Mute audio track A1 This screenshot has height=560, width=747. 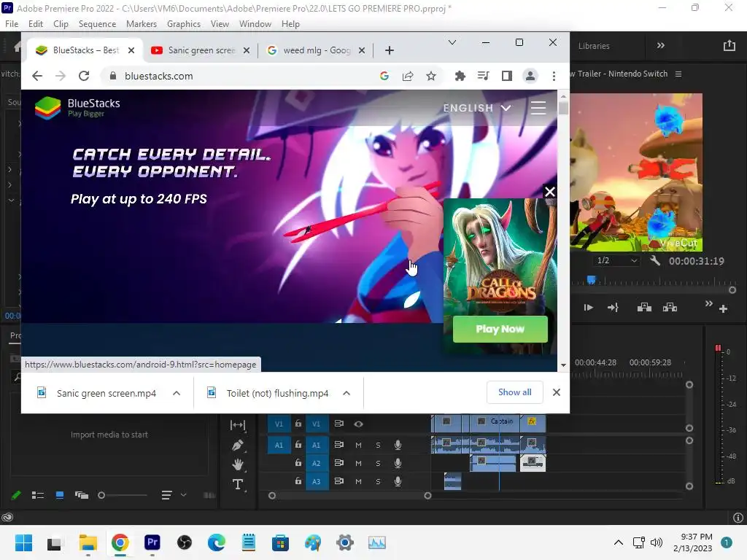pyautogui.click(x=358, y=446)
